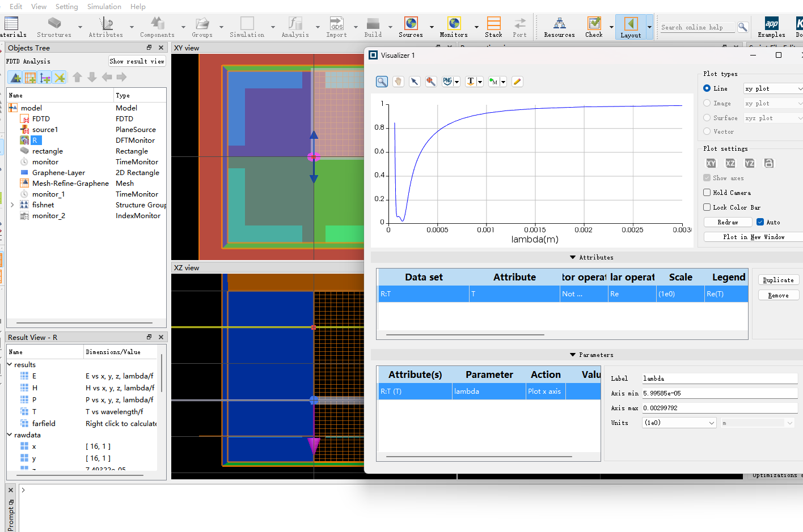Open the Examples app icon
The height and width of the screenshot is (532, 803).
[x=772, y=23]
